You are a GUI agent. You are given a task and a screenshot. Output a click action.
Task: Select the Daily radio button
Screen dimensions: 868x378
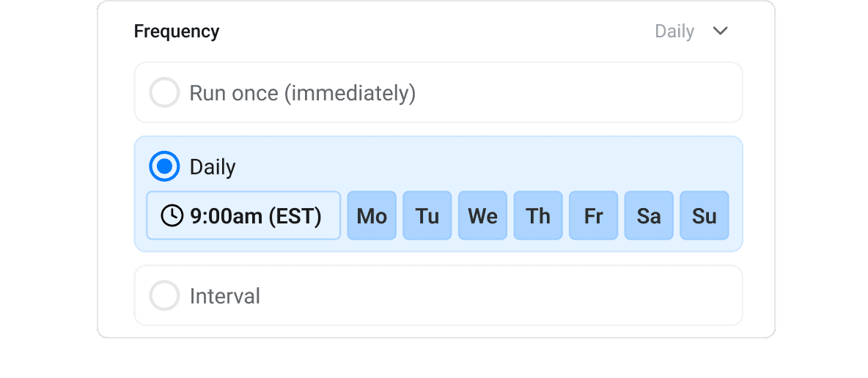point(164,167)
